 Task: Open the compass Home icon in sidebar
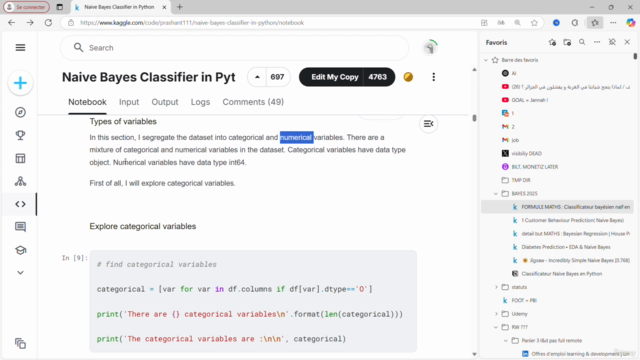coord(20,112)
